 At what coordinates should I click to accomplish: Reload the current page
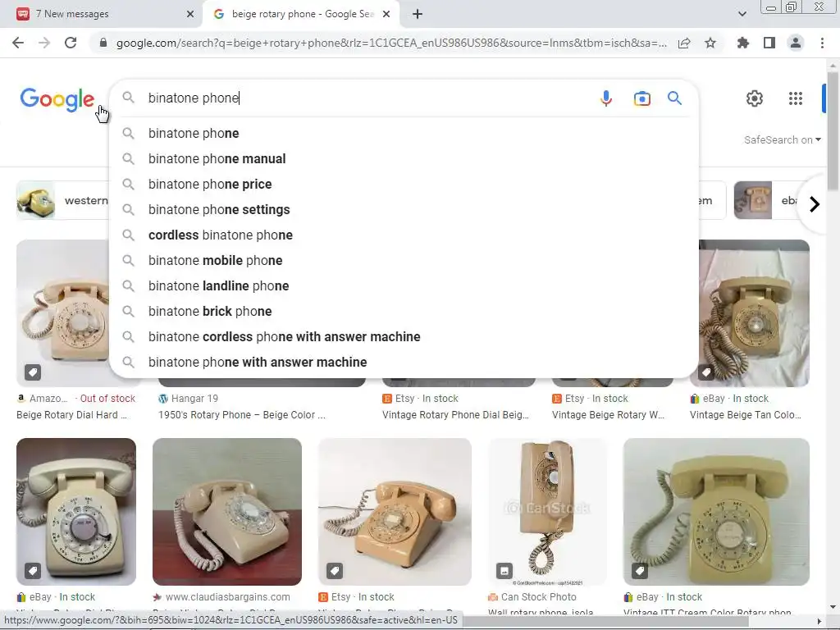(71, 43)
